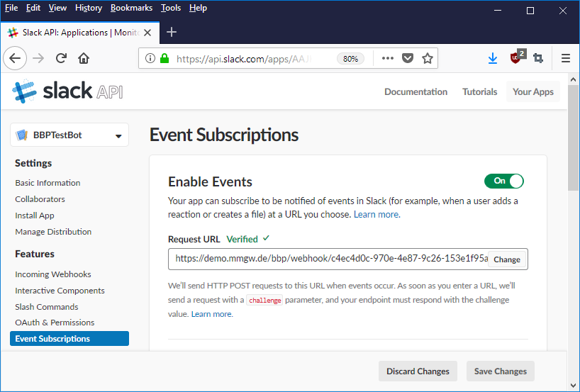Open the Tools menu
Screen dimensions: 580x392
click(x=170, y=8)
